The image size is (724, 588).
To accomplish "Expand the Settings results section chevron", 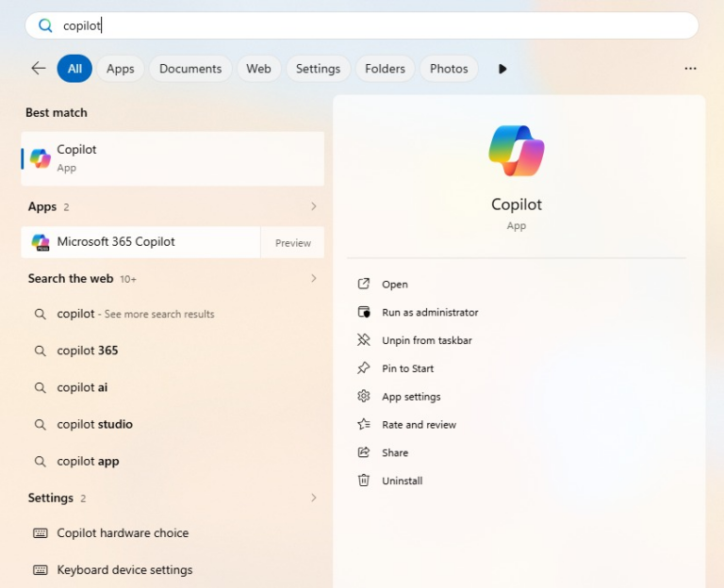I will [x=313, y=498].
